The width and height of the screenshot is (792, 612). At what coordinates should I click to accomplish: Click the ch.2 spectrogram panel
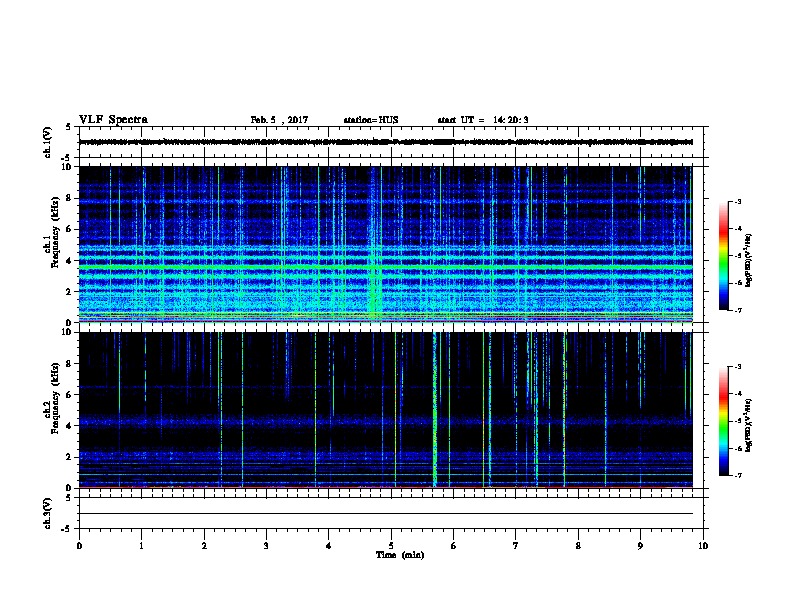(385, 410)
